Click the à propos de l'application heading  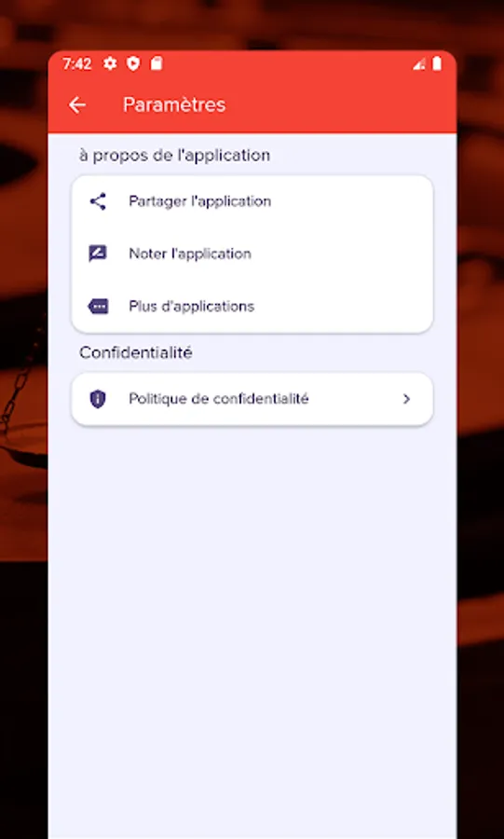tap(175, 156)
